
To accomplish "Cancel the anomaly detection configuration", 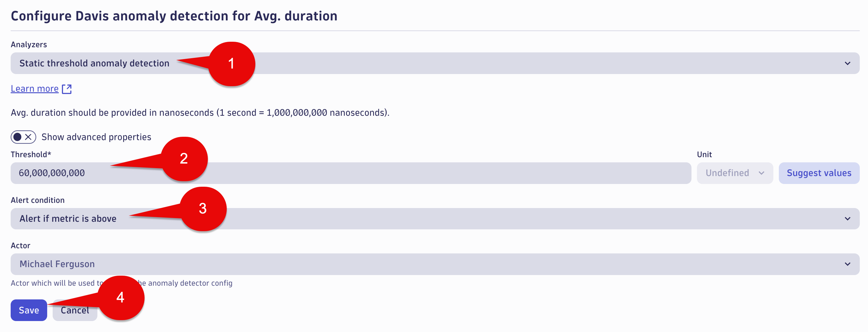I will pyautogui.click(x=75, y=310).
